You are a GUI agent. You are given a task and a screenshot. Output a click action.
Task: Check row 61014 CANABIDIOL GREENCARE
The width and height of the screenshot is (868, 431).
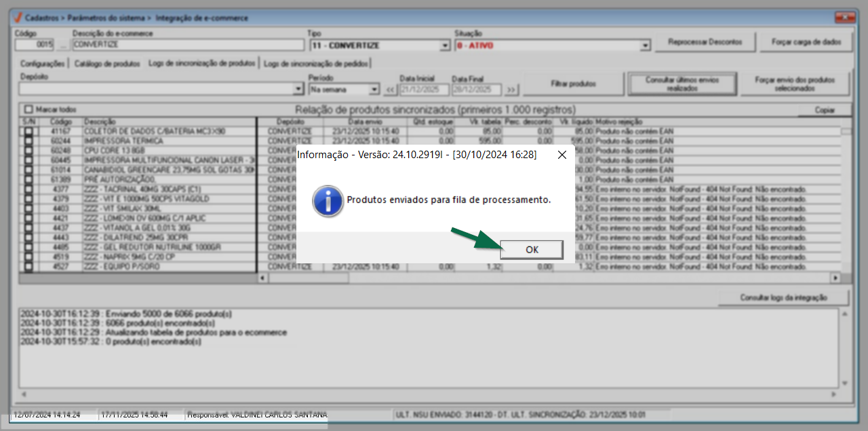tap(28, 170)
